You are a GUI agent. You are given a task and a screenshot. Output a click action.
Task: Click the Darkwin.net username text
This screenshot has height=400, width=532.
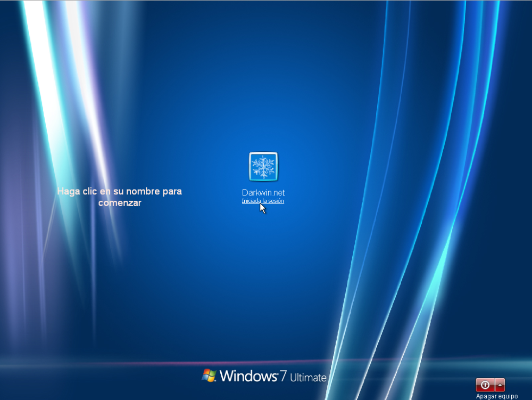click(x=263, y=192)
